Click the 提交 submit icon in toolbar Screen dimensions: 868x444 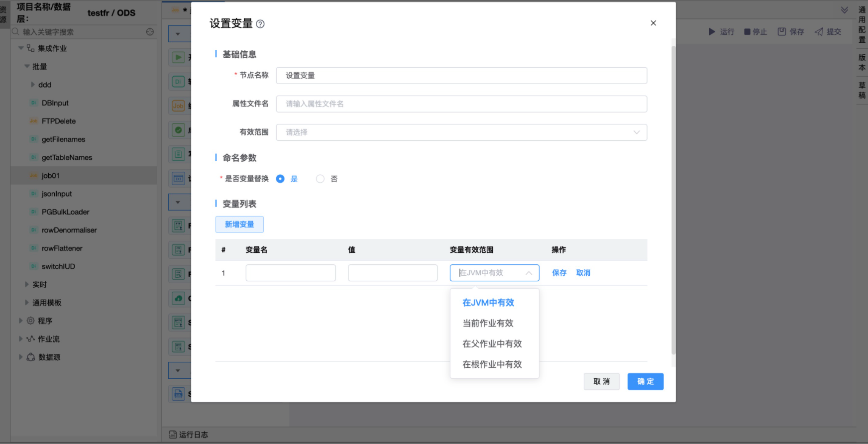click(819, 32)
